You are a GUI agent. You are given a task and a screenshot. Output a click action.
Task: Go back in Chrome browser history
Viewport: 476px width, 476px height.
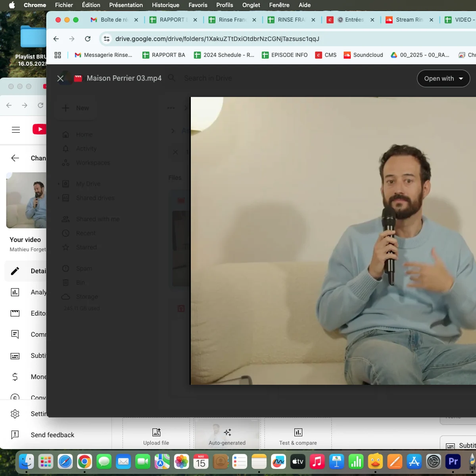56,39
